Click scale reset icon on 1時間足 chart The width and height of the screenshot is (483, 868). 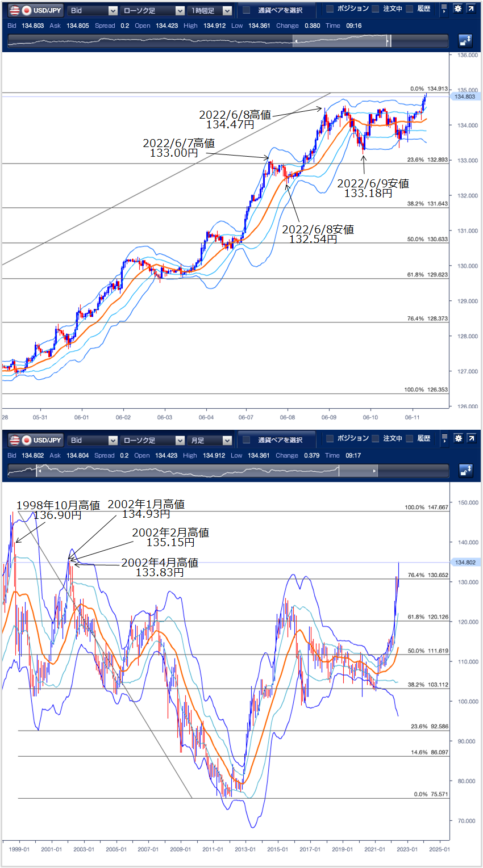tap(465, 40)
